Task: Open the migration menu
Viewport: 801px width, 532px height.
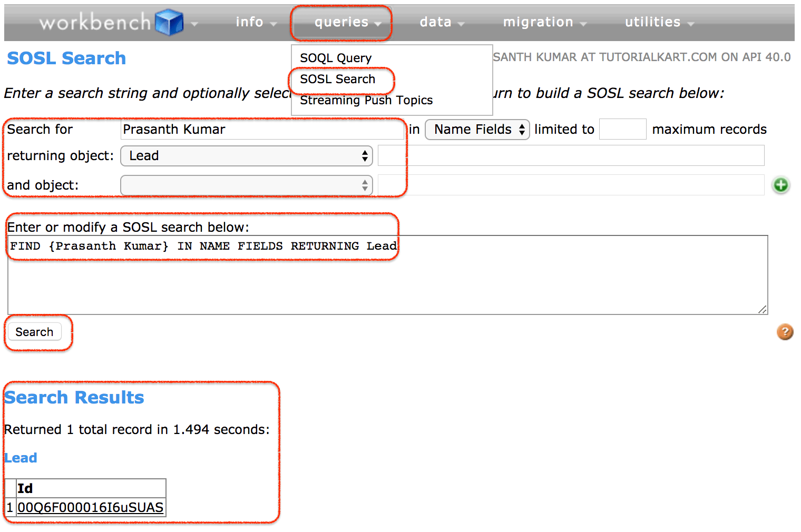Action: (x=539, y=22)
